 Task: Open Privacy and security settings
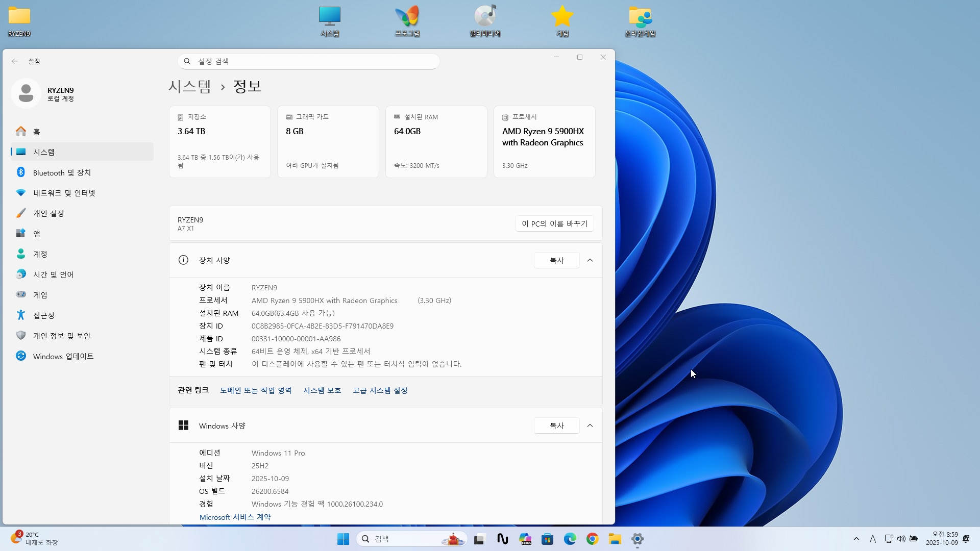[61, 336]
